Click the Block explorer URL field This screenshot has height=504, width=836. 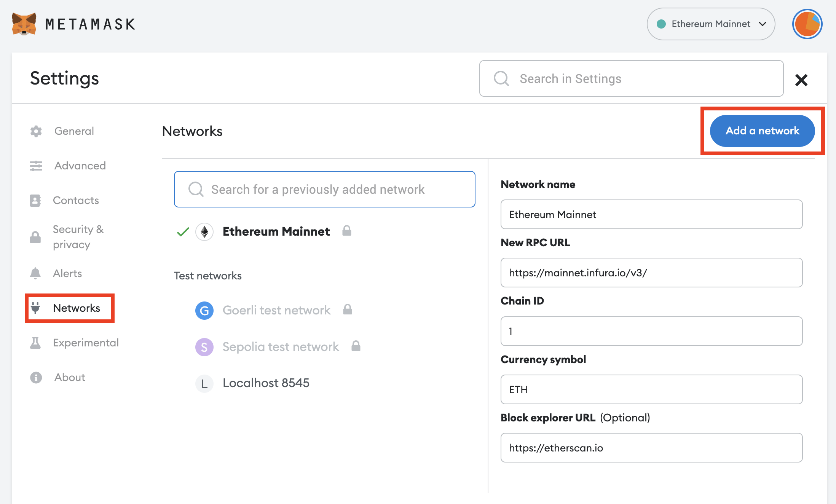[x=651, y=448]
